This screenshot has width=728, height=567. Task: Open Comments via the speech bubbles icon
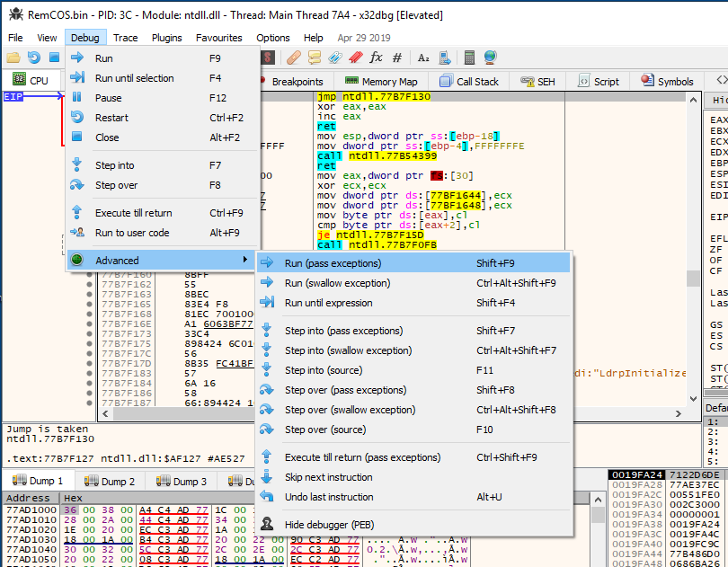coord(315,58)
